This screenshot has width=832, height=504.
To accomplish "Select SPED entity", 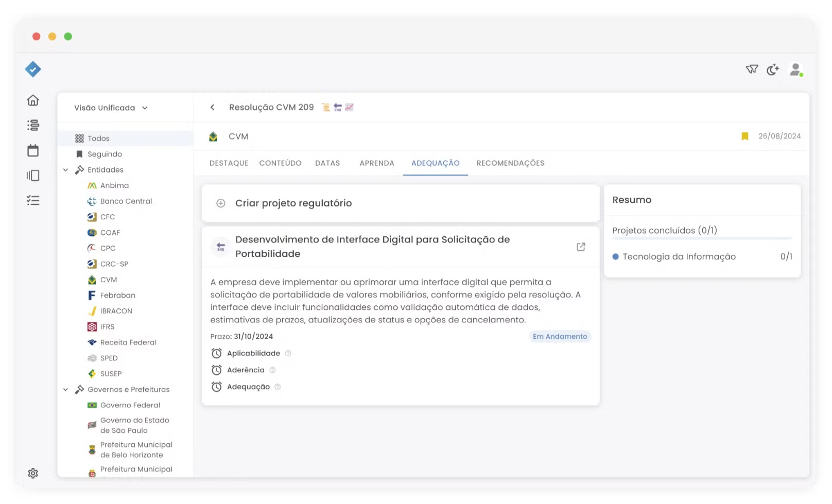I will point(109,358).
